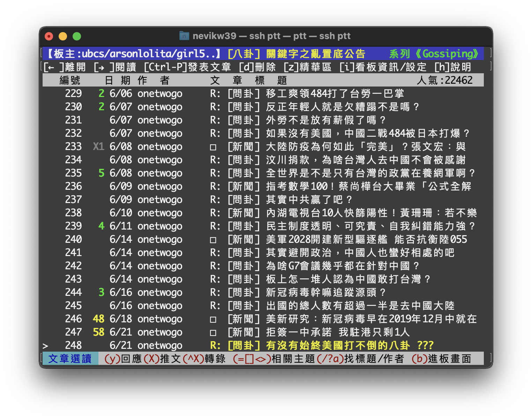Select article title 新冠病毒幹嘛追蹤源頭？
This screenshot has height=420, width=532.
326,292
